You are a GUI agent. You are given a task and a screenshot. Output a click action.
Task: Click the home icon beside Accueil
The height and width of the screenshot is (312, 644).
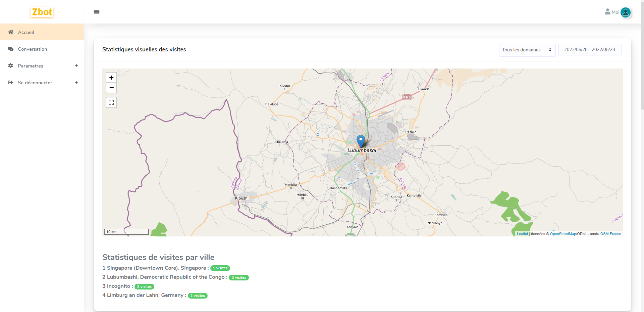tap(11, 32)
